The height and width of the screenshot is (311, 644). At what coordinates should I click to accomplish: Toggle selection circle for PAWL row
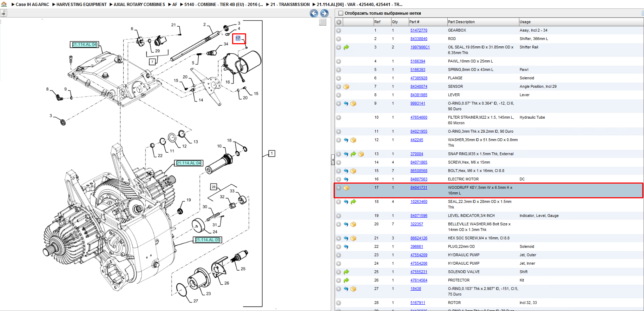339,61
